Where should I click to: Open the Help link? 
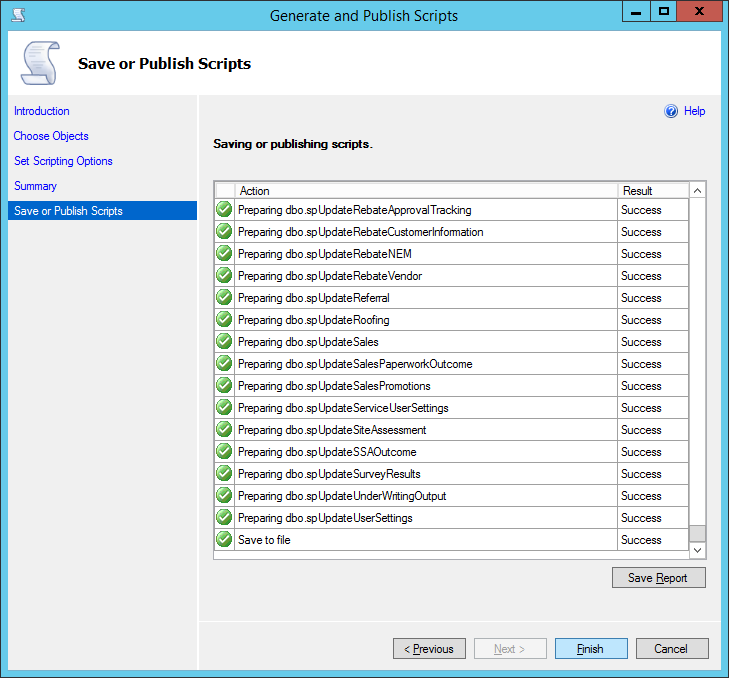[x=694, y=112]
